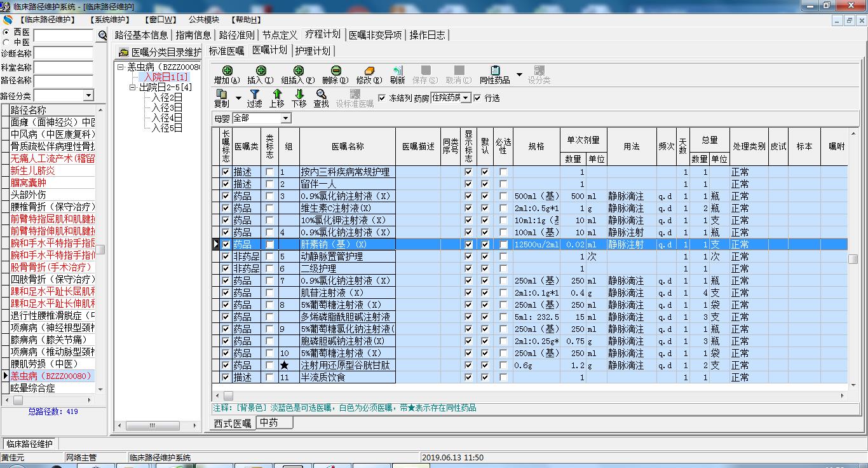Select the 西医 radio button

(6, 32)
